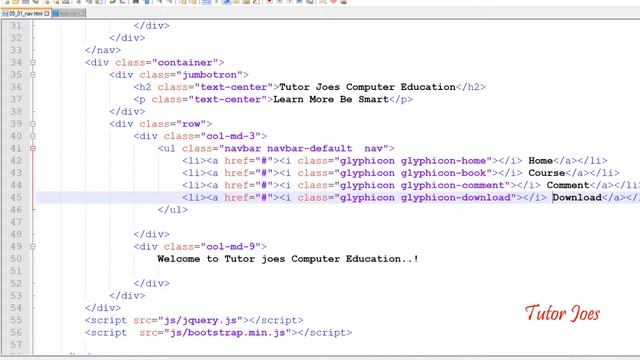The image size is (640, 360).
Task: Click "navbar navbar-default nav" class value
Action: click(304, 148)
